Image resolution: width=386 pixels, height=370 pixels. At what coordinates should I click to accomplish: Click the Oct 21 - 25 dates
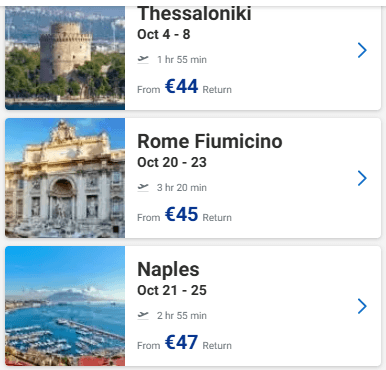click(172, 291)
